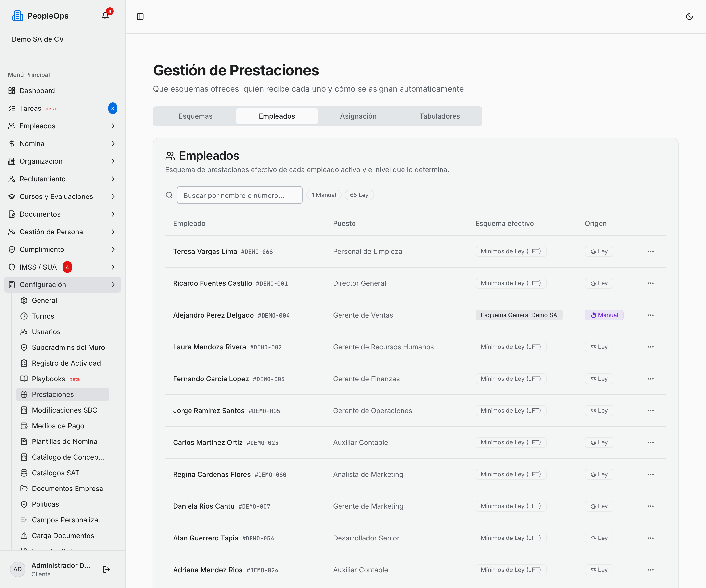Toggle the sidebar panel icon
Screen dimensions: 706x588
(140, 16)
